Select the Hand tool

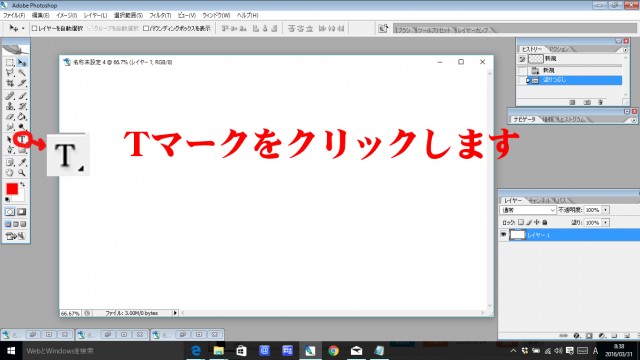pyautogui.click(x=10, y=173)
